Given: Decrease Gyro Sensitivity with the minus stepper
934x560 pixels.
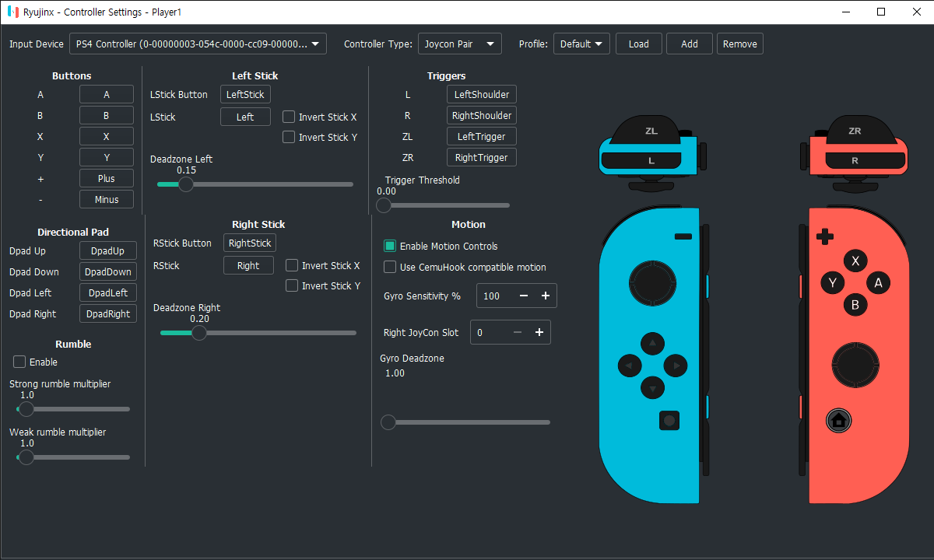Looking at the screenshot, I should (x=524, y=296).
